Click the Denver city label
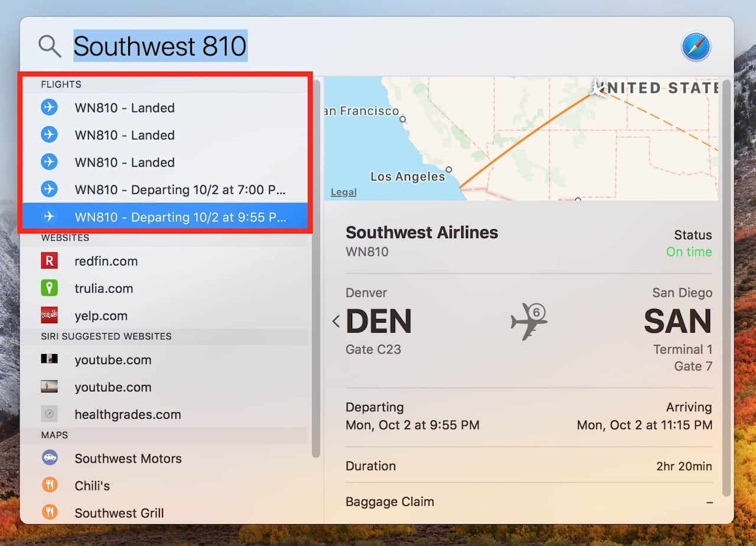This screenshot has width=756, height=546. pos(366,292)
